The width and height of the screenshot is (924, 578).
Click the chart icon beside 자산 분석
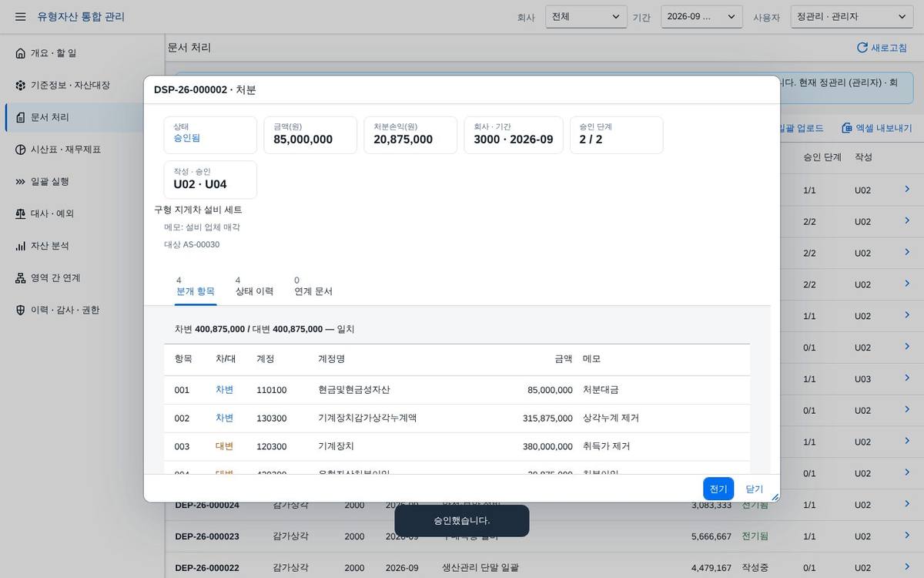[20, 246]
